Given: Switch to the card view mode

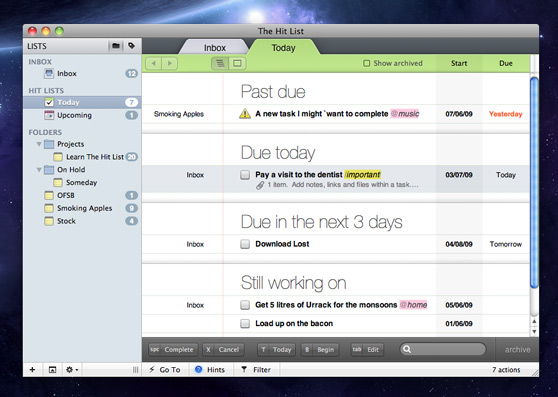Looking at the screenshot, I should tap(237, 63).
